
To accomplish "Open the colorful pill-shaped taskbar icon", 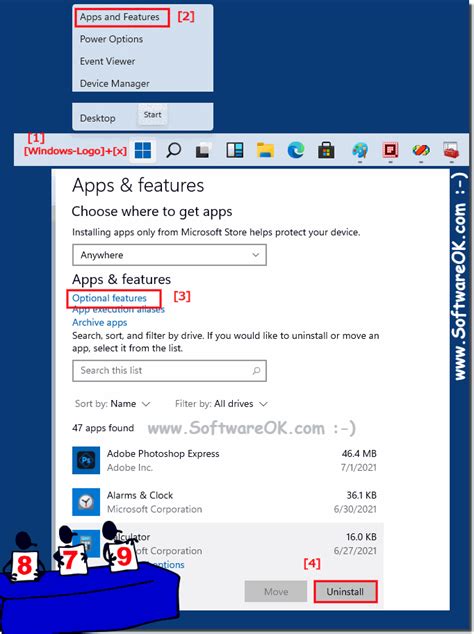I will tap(421, 150).
